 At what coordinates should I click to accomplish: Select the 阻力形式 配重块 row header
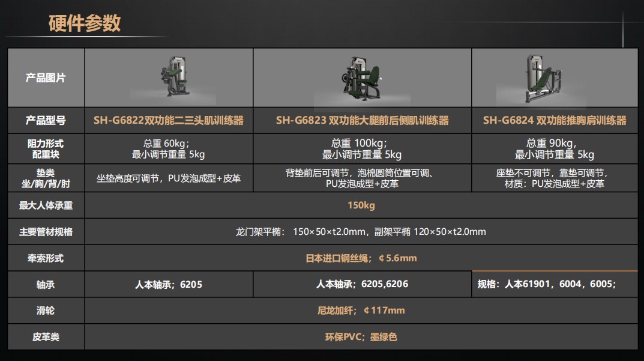(x=46, y=149)
